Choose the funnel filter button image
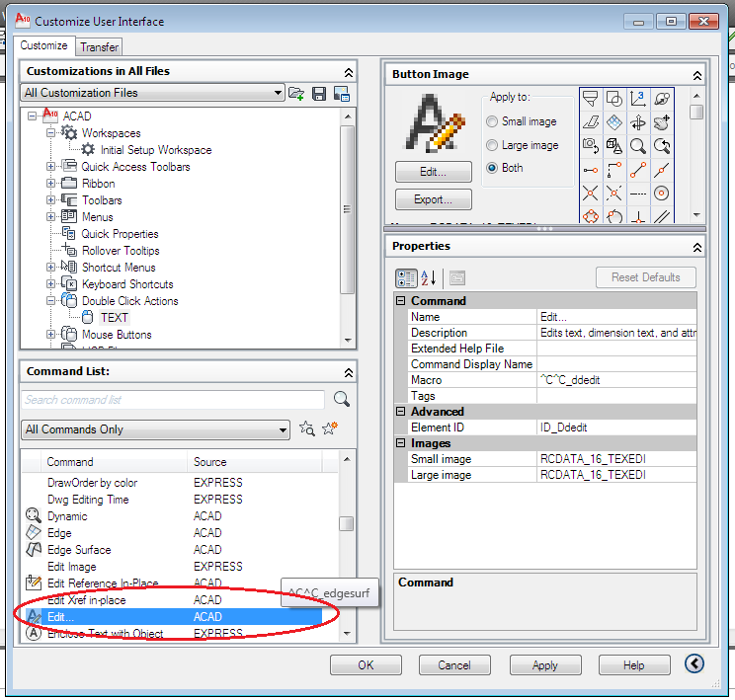Viewport: 735px width, 700px height. (590, 99)
